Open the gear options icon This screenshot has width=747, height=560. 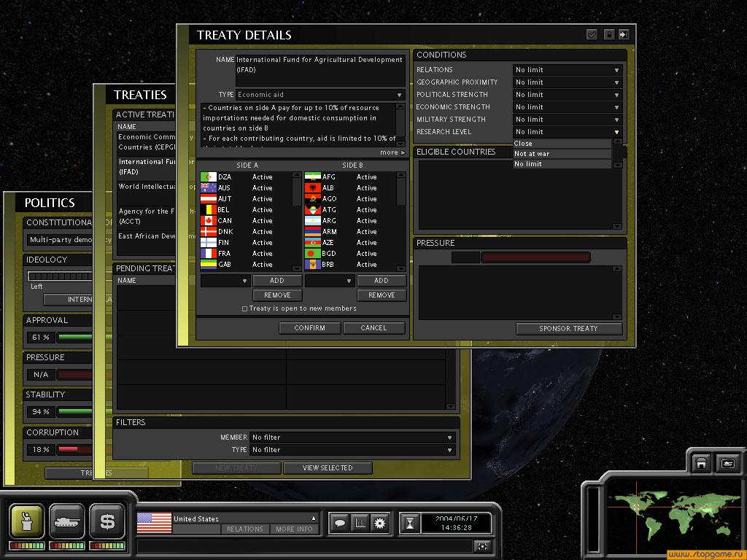coord(379,523)
